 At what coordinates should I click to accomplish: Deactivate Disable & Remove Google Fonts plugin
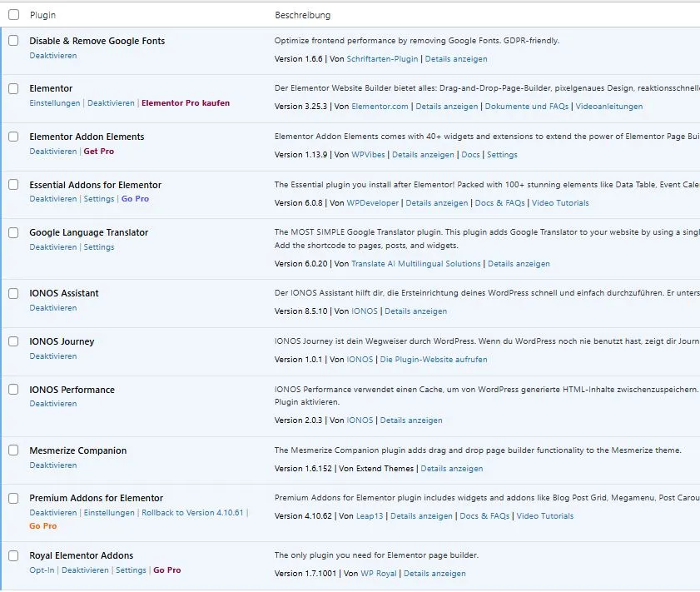pyautogui.click(x=53, y=55)
